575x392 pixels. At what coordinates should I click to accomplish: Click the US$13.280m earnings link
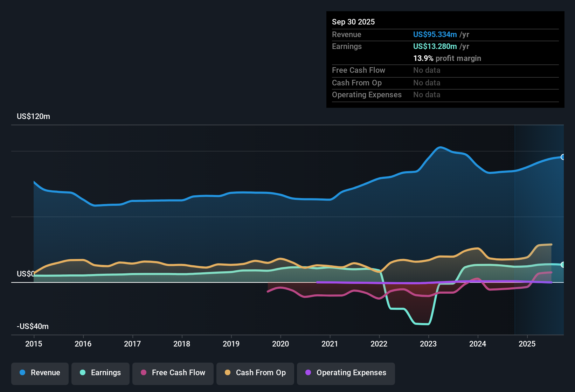tap(435, 46)
